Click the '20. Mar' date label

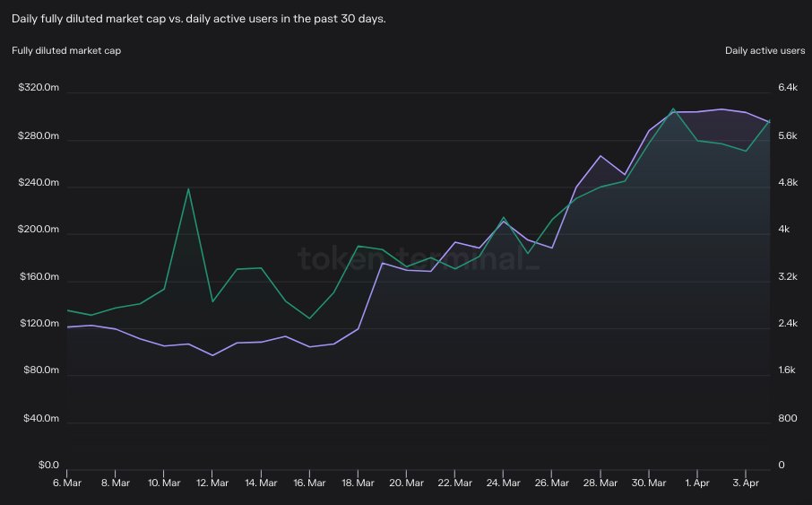406,483
